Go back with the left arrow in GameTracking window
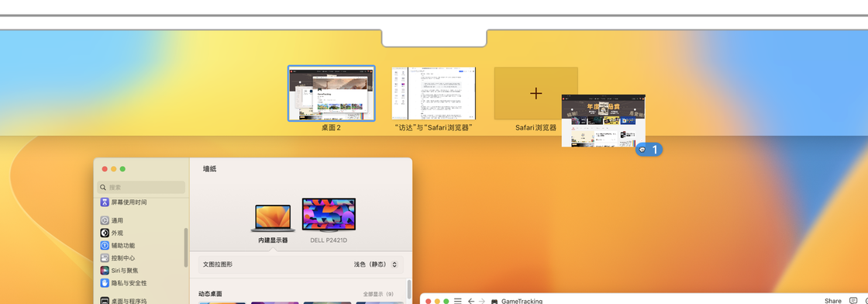Image resolution: width=868 pixels, height=304 pixels. point(471,301)
